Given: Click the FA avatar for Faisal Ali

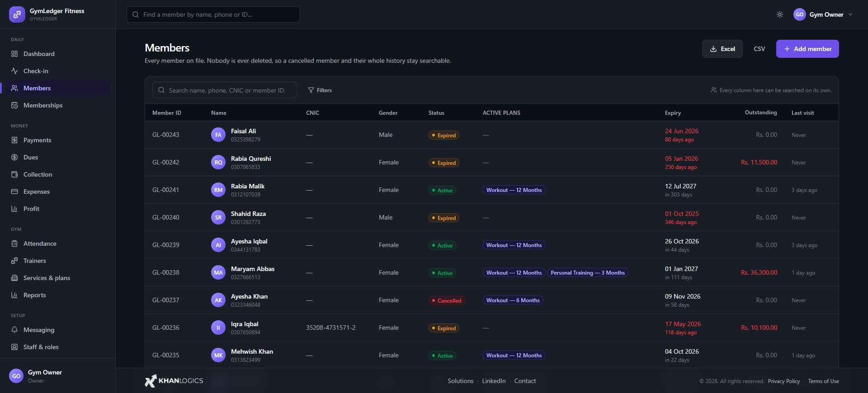Looking at the screenshot, I should [x=218, y=135].
